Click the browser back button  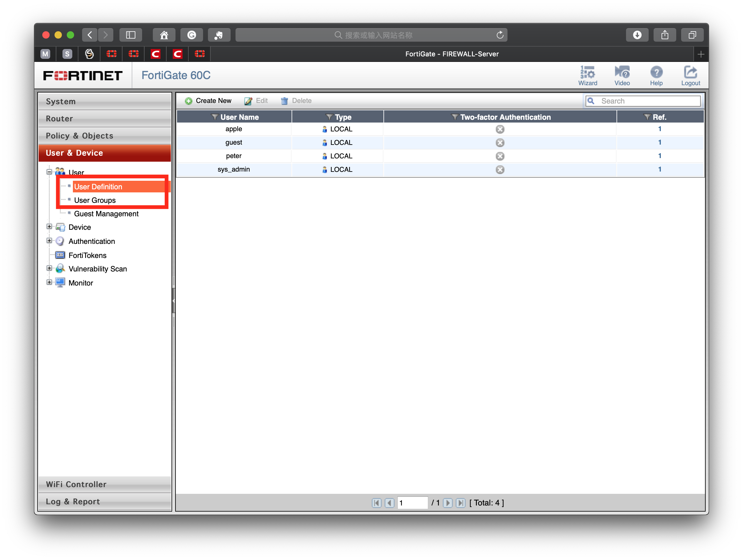[x=90, y=35]
